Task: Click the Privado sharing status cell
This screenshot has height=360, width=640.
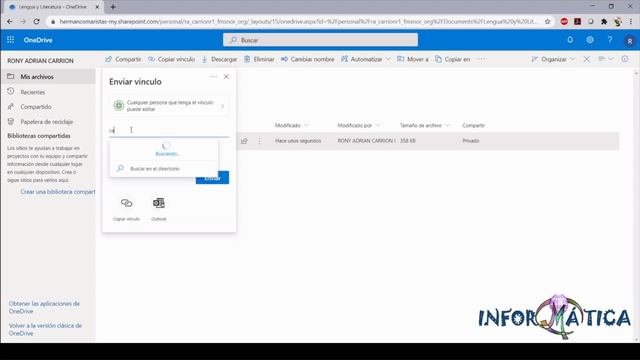Action: [471, 140]
